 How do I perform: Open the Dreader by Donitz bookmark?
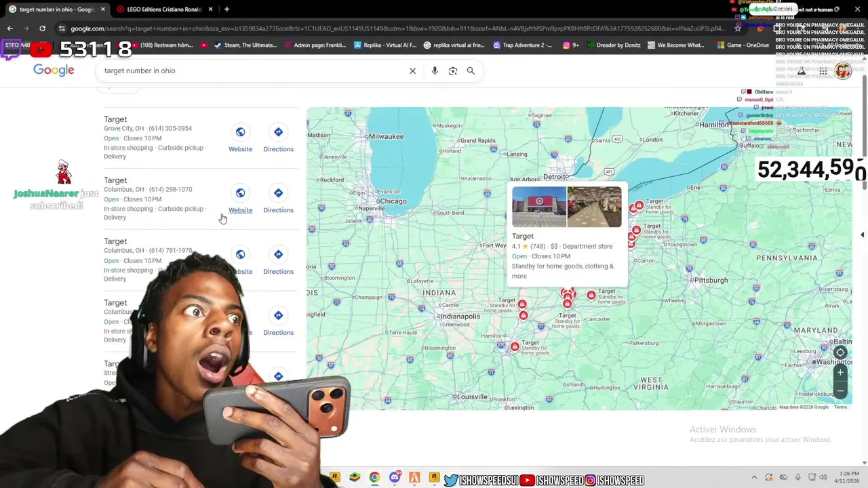tap(614, 45)
